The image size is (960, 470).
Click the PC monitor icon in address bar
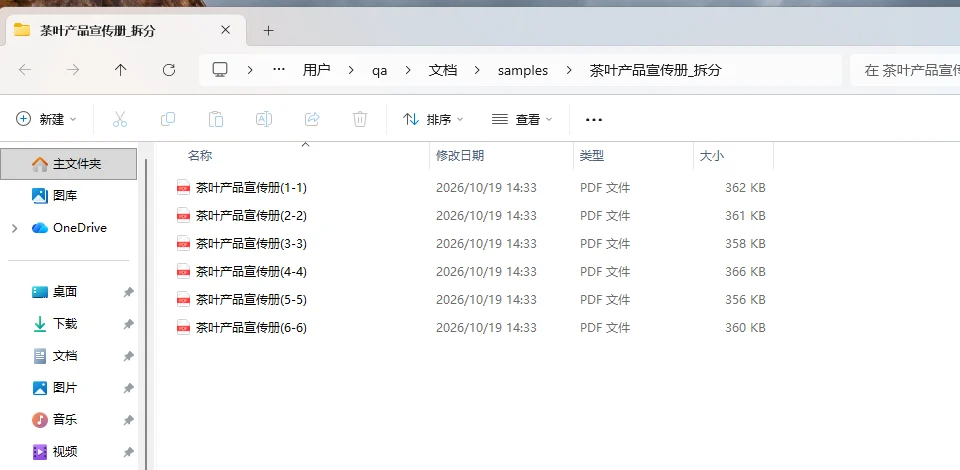click(220, 70)
